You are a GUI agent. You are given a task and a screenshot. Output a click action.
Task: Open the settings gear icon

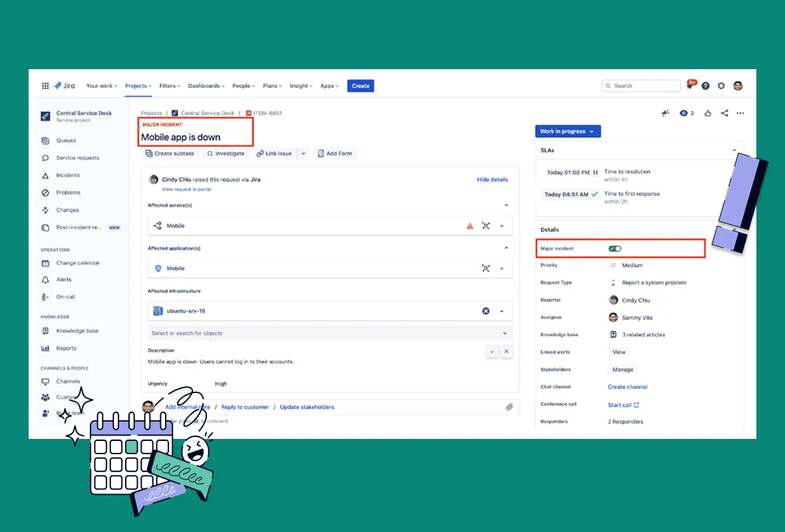click(x=721, y=86)
